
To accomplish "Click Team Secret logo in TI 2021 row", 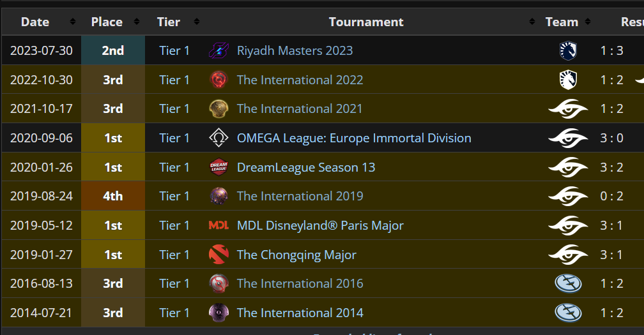I will pos(567,109).
